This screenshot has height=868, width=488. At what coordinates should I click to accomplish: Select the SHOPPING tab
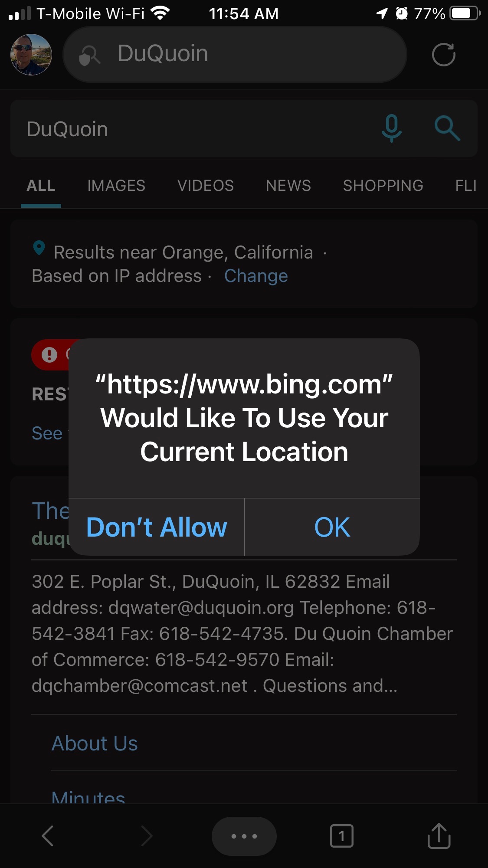tap(383, 186)
